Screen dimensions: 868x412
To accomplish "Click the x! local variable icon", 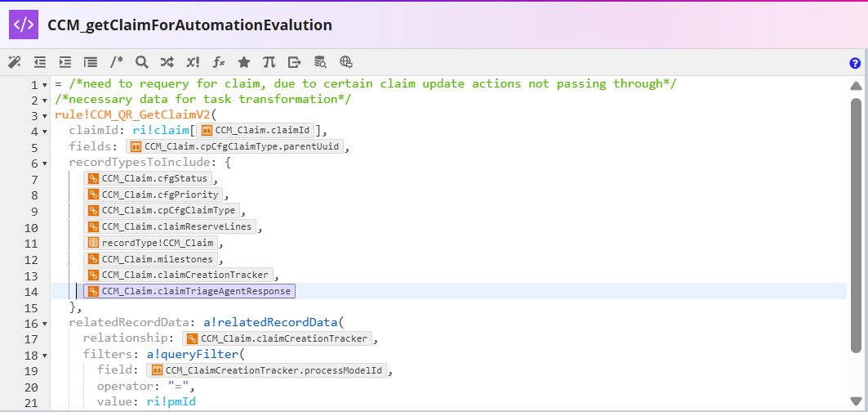I will pos(193,62).
